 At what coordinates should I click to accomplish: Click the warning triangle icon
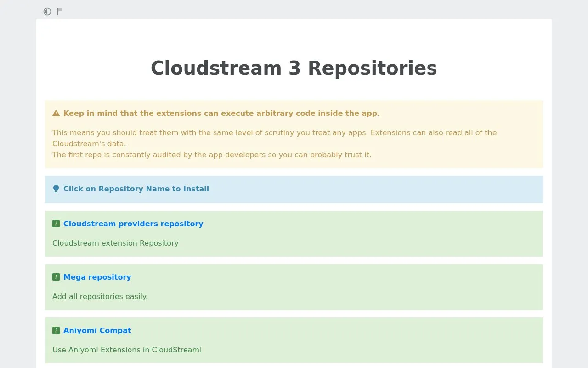coord(56,113)
